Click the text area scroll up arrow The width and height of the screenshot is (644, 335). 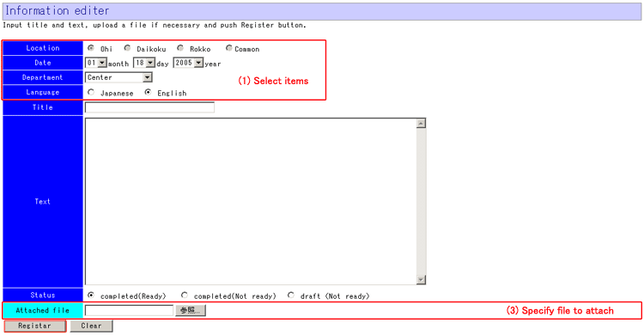coord(421,124)
